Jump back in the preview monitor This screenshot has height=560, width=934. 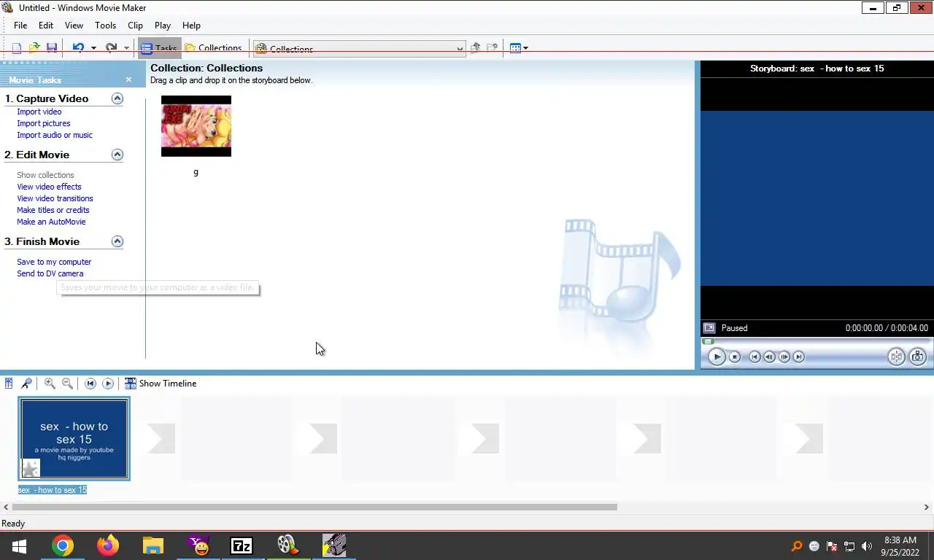(755, 357)
